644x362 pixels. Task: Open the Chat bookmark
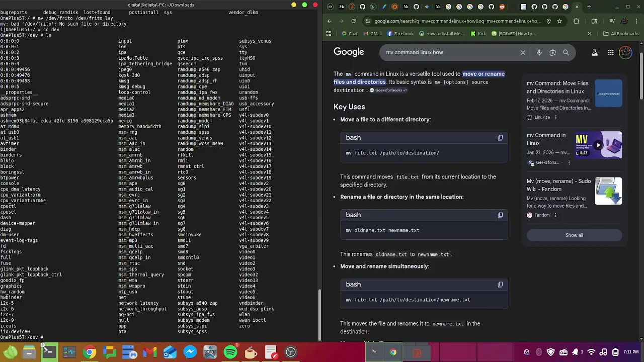[350, 34]
